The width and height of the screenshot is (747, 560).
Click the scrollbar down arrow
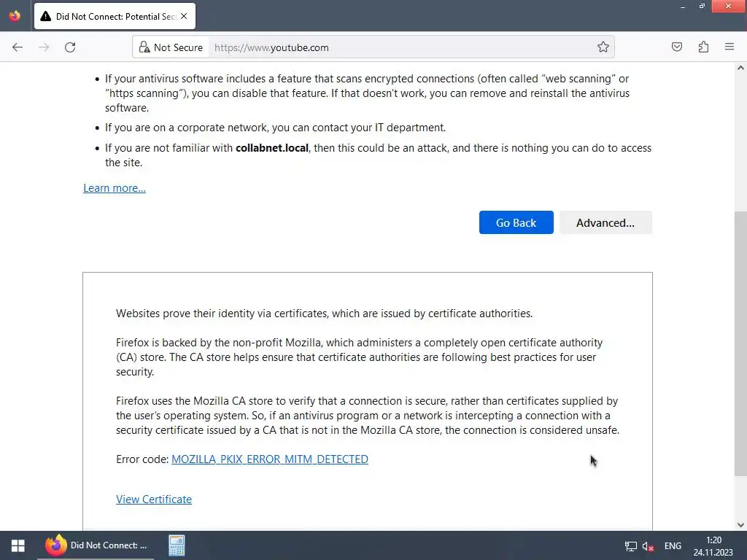pos(740,525)
